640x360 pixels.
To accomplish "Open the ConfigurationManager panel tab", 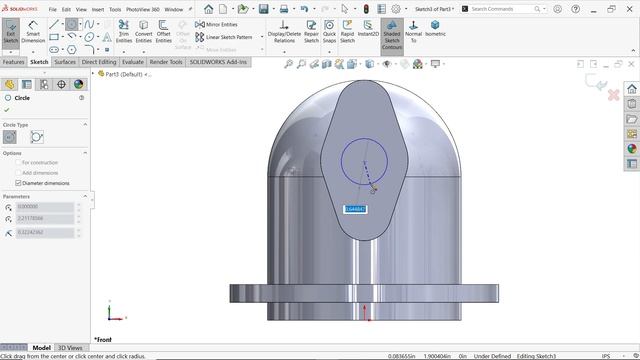I will click(x=44, y=84).
